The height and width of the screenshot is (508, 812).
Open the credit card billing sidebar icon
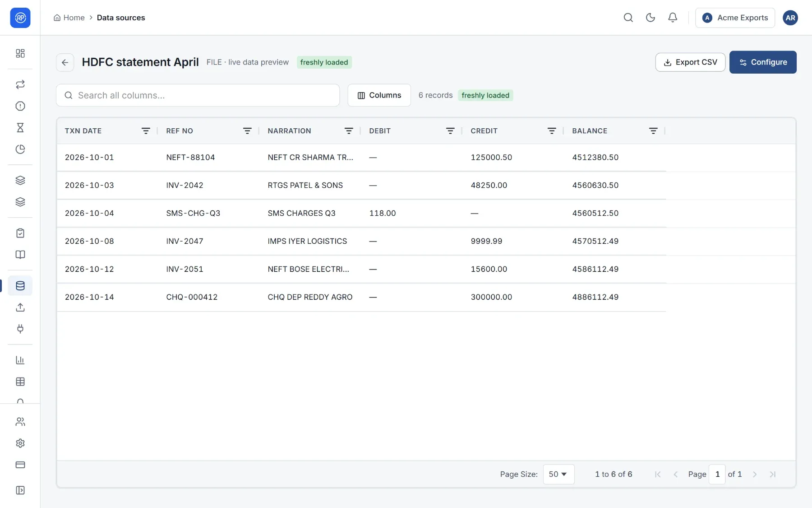[x=20, y=465]
